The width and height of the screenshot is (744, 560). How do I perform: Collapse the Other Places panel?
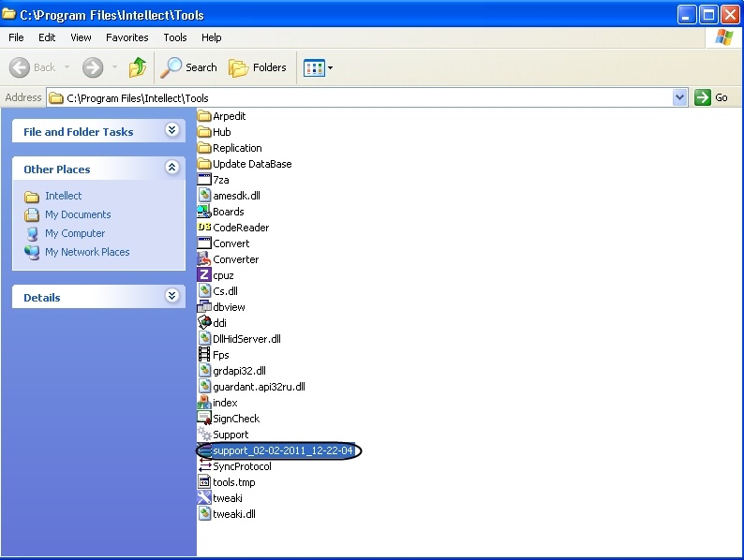point(171,167)
